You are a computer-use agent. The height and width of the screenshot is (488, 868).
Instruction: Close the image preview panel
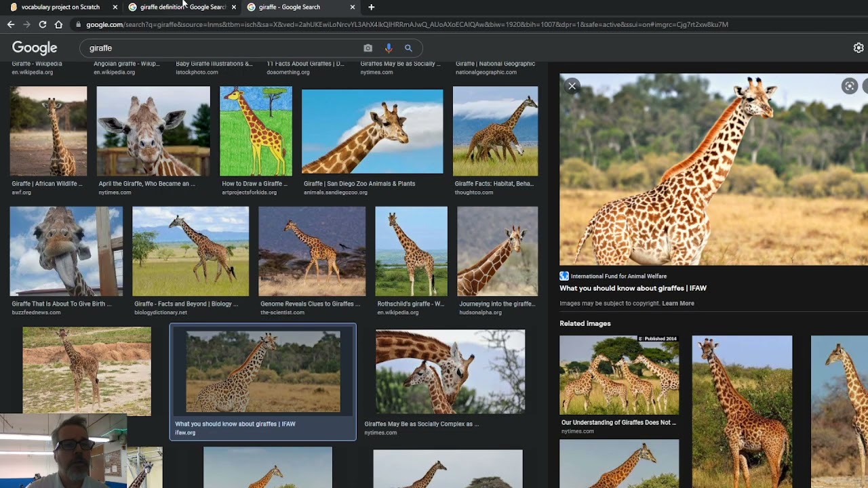point(572,86)
